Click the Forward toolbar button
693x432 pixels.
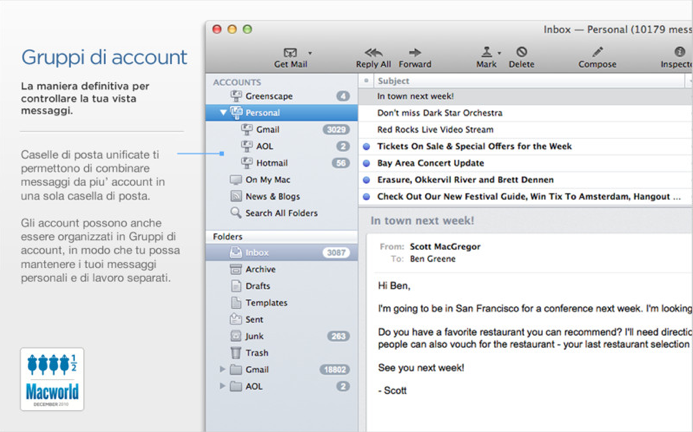415,58
